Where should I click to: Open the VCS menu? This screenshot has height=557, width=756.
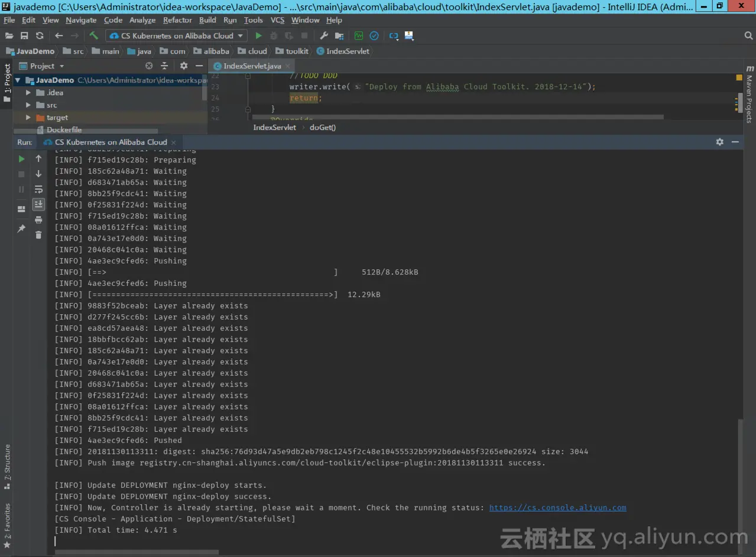coord(277,20)
